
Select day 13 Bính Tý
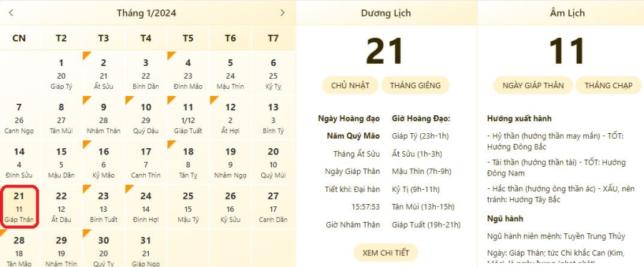[273, 118]
